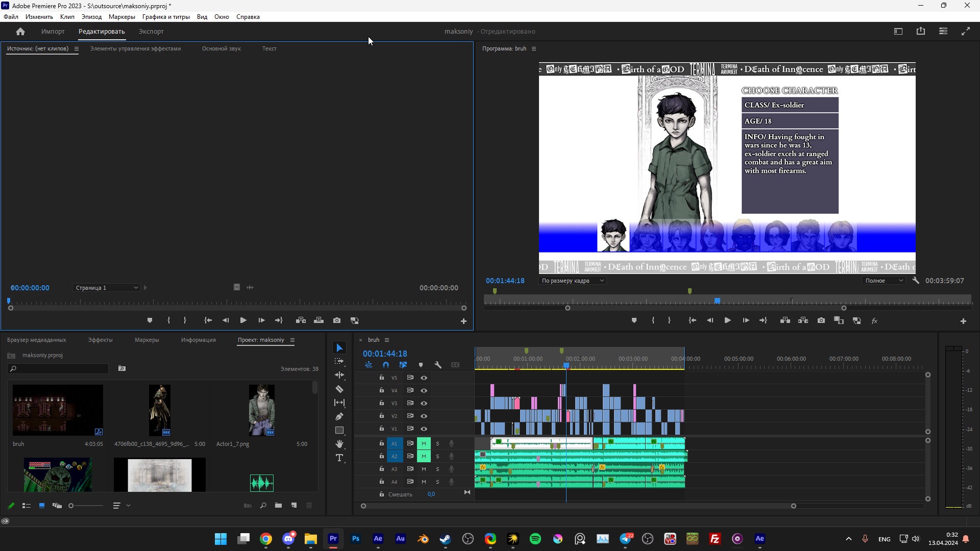Select the Hand tool

point(339,444)
